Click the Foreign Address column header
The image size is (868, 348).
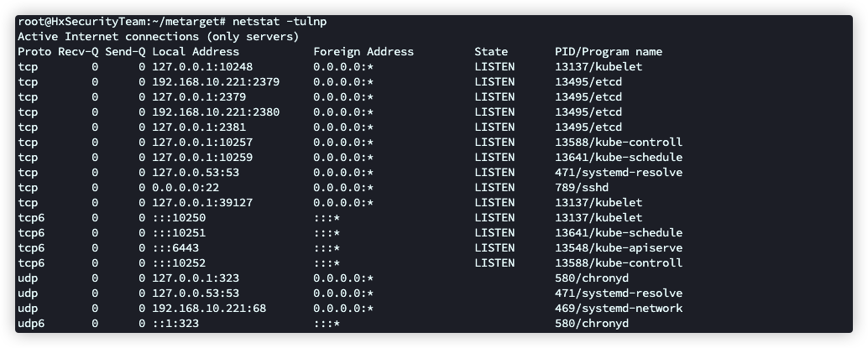363,51
